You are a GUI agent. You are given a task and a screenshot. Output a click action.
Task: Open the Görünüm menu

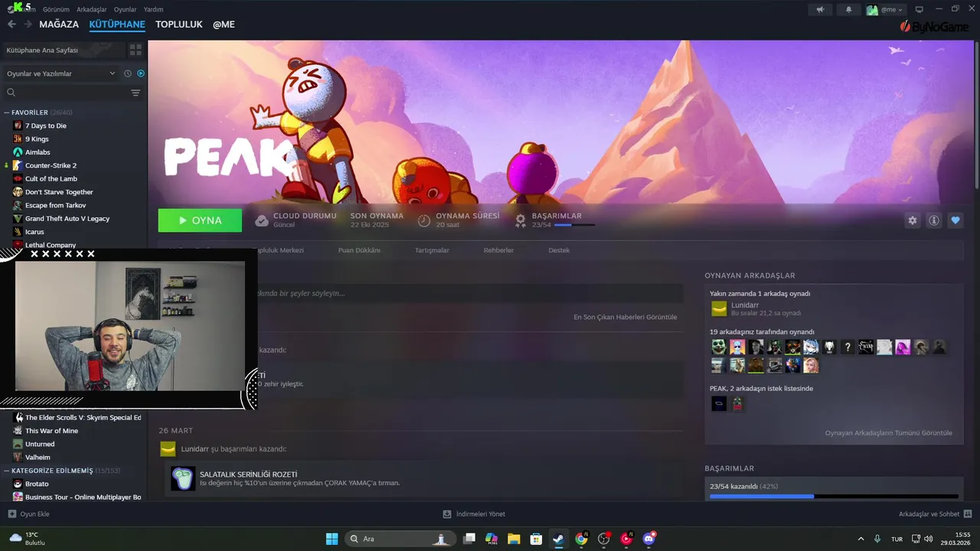(56, 9)
